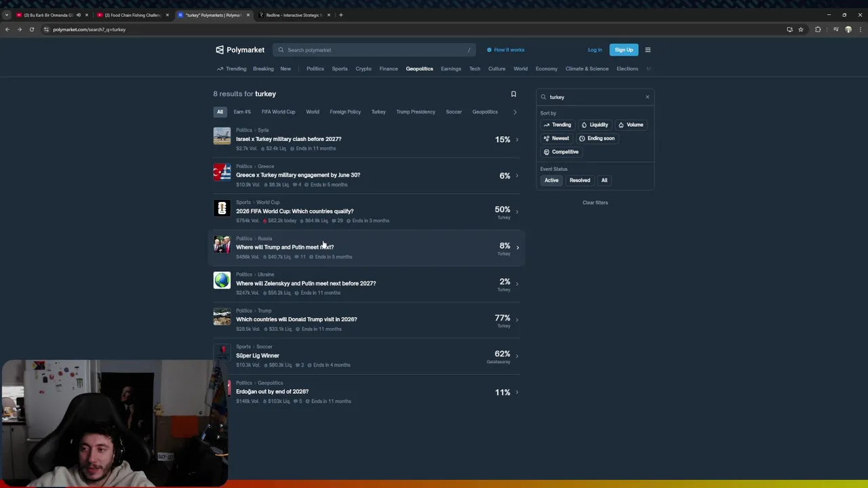Open the Politics category
868x488 pixels.
point(315,68)
